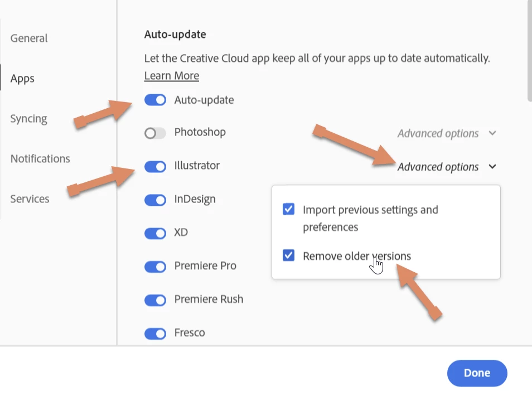Switch off XD auto-update
Image resolution: width=532 pixels, height=396 pixels.
pos(155,233)
